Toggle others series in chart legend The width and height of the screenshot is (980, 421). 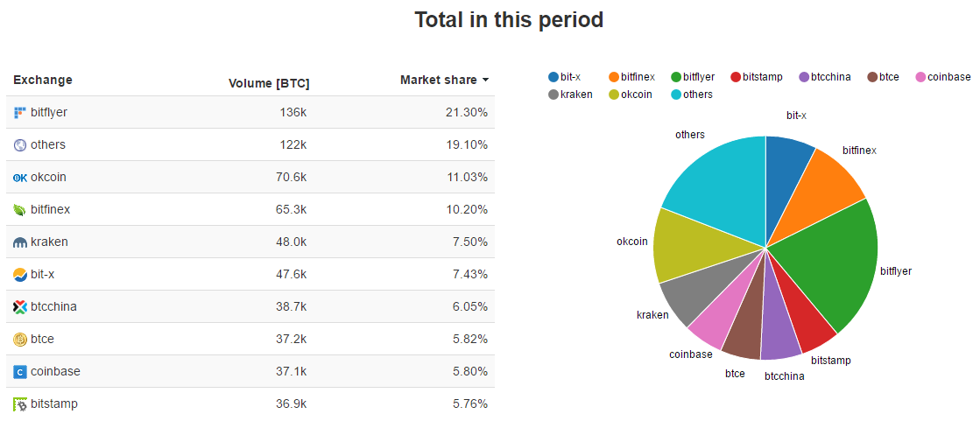692,95
